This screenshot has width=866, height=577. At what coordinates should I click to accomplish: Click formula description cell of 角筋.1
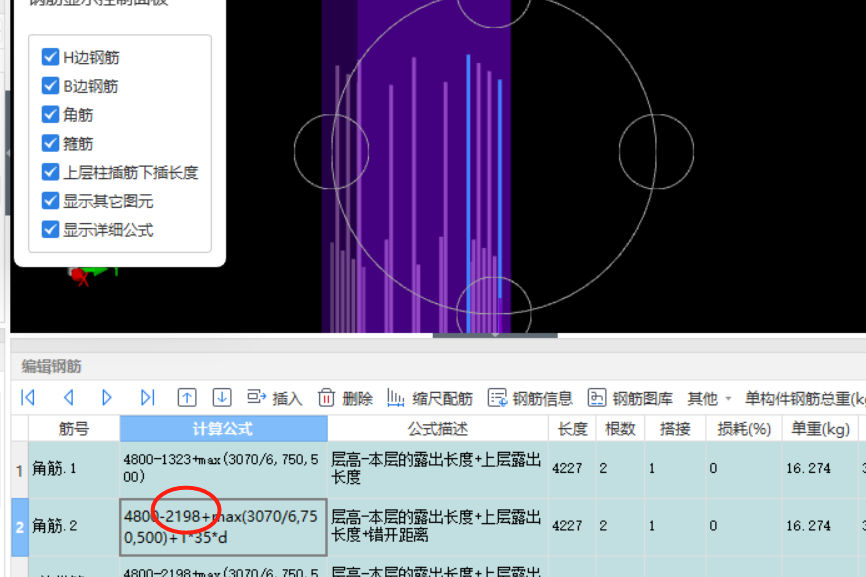437,470
